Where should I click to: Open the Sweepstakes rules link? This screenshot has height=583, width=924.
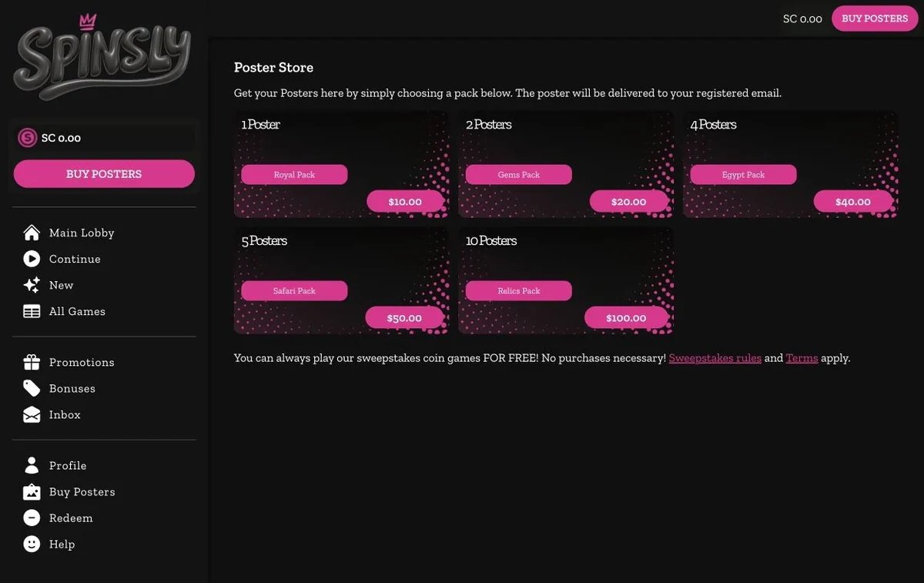tap(715, 358)
